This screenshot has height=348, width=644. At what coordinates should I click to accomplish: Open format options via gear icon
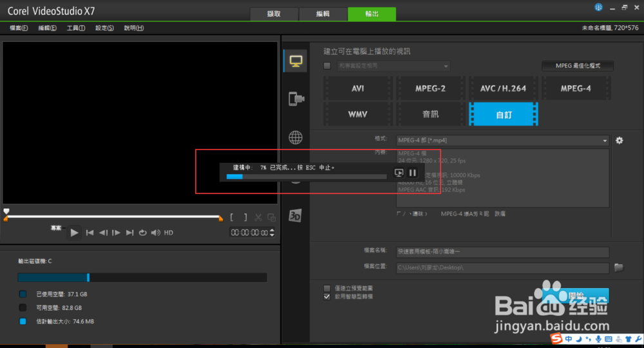click(620, 140)
